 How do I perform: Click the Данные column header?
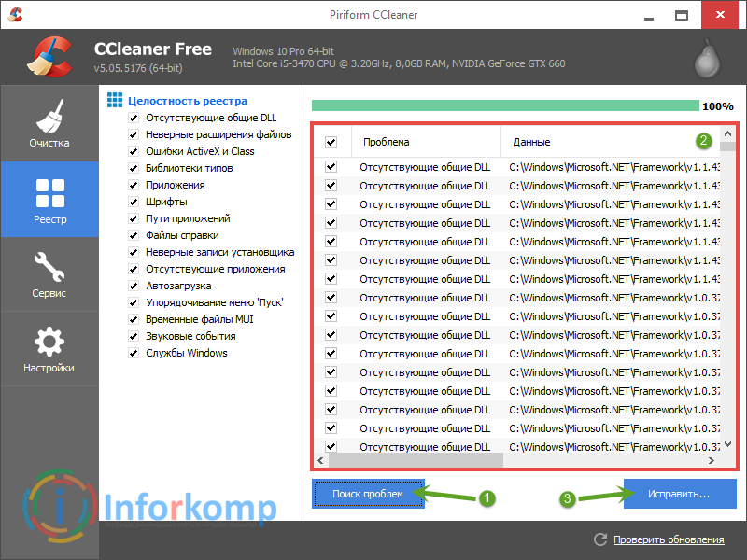tap(611, 142)
